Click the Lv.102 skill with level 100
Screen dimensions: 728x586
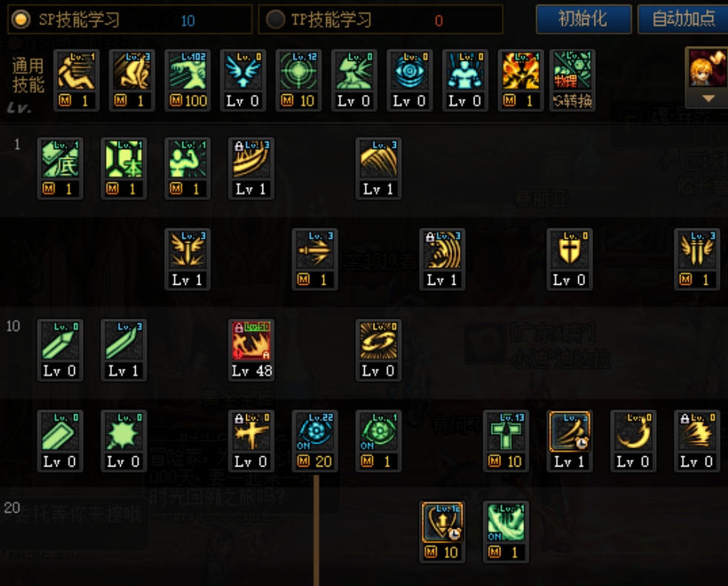click(188, 80)
